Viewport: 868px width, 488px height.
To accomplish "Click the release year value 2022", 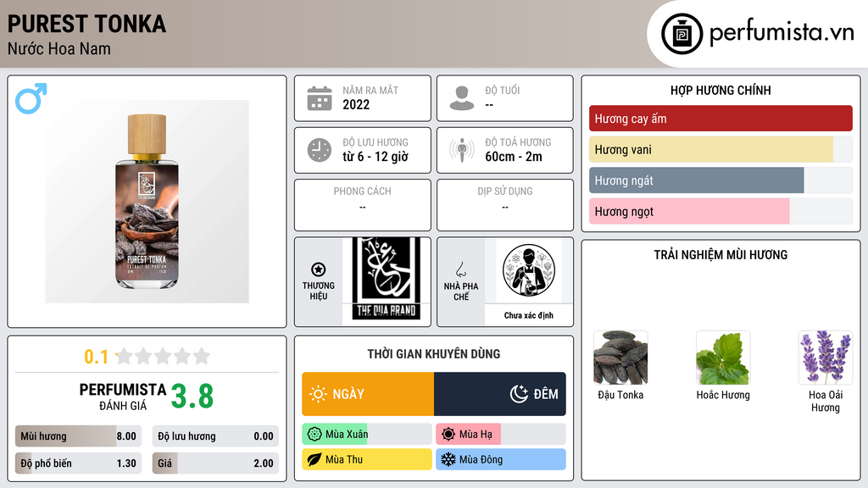I will pos(356,104).
